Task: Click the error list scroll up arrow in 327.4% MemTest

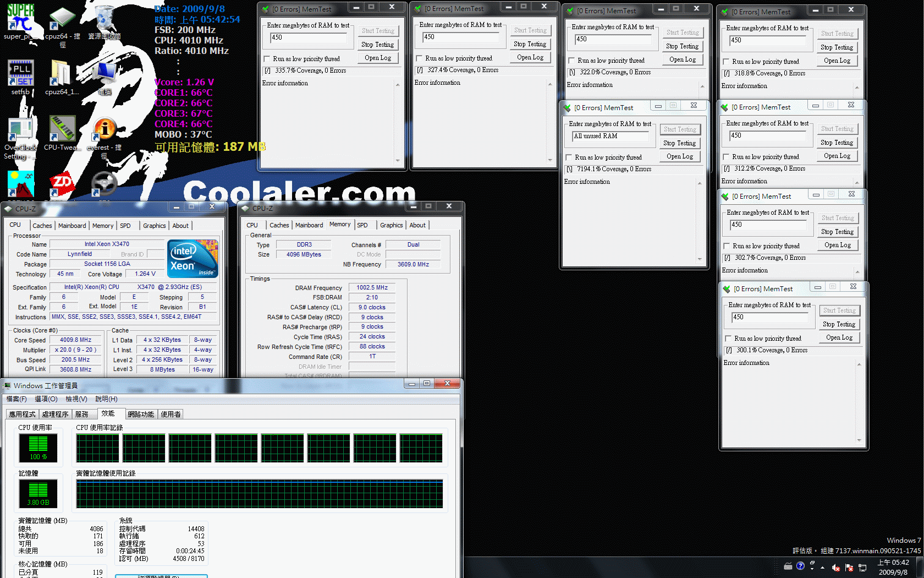Action: pos(550,84)
